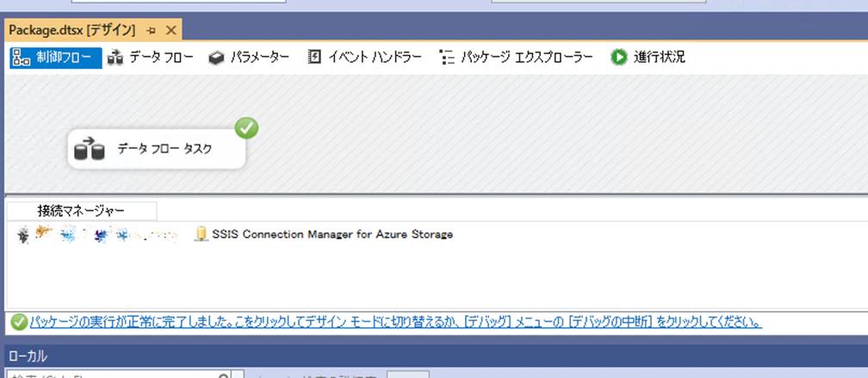
Task: Click the パラメーター icon
Action: click(216, 58)
